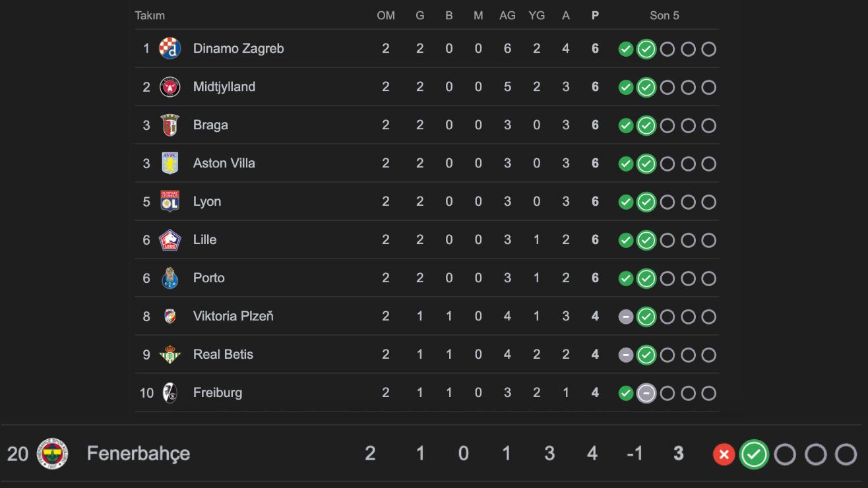The width and height of the screenshot is (868, 488).
Task: Open the Real Betis team link
Action: 223,355
